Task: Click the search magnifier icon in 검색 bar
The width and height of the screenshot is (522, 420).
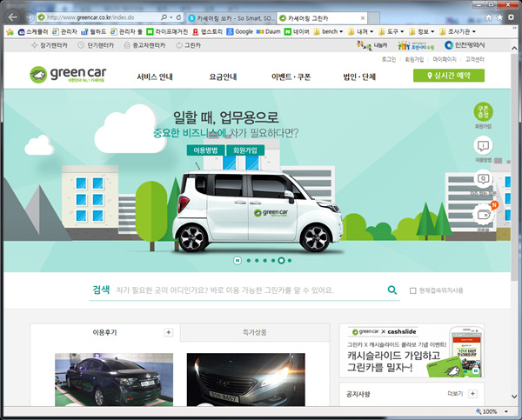Action: click(392, 290)
